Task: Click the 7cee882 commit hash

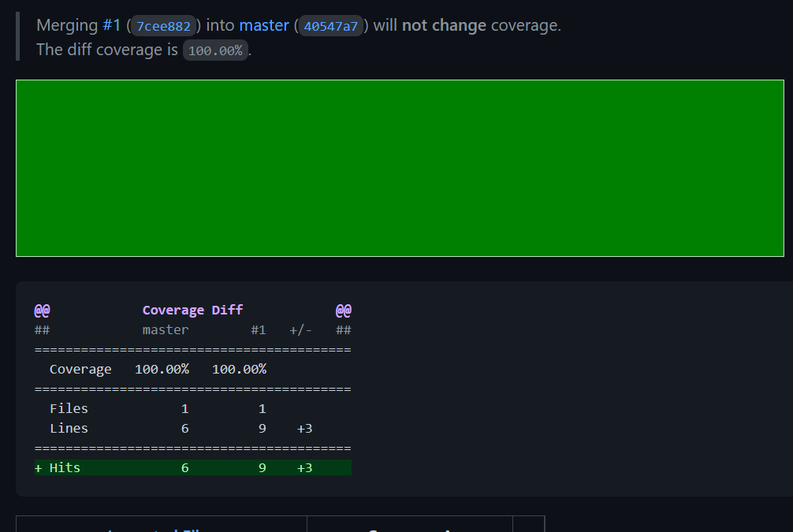Action: coord(163,26)
